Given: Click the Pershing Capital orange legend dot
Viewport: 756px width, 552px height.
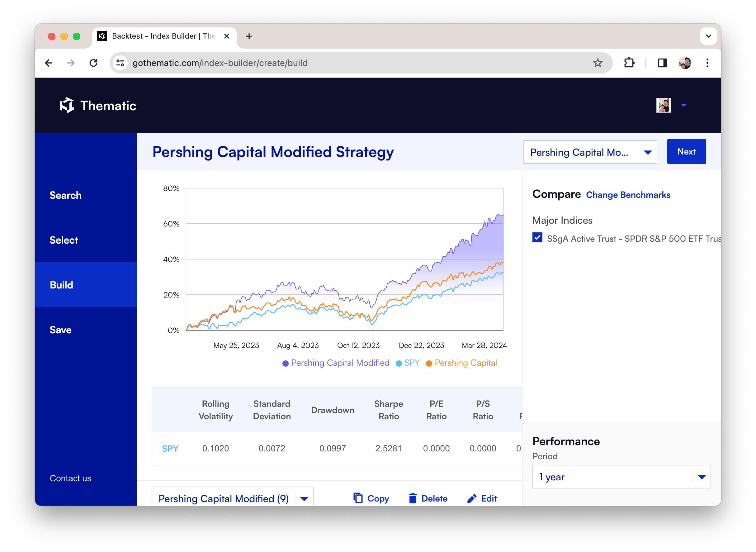Looking at the screenshot, I should point(429,364).
